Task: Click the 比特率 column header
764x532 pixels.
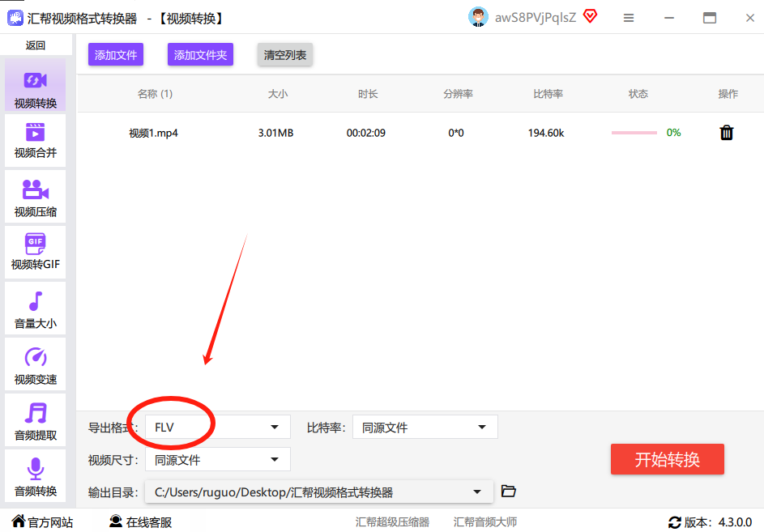Action: pyautogui.click(x=548, y=94)
